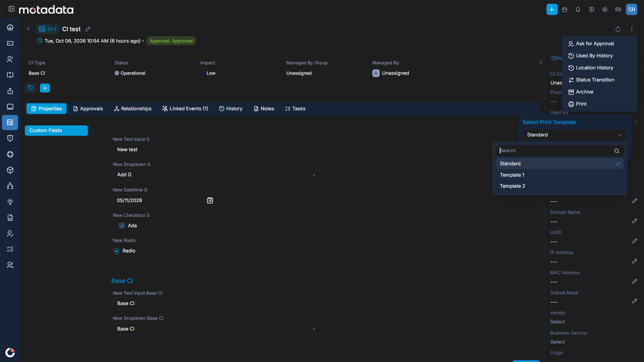This screenshot has height=362, width=644.
Task: Add a tag with the plus button
Action: coord(45,88)
